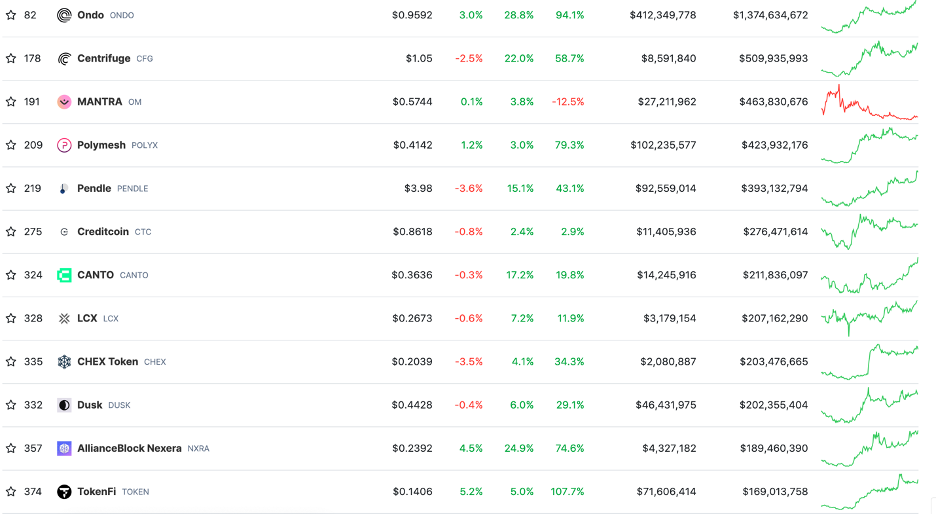Image resolution: width=936 pixels, height=514 pixels.
Task: Open the Pendle coin name link
Action: [x=94, y=188]
